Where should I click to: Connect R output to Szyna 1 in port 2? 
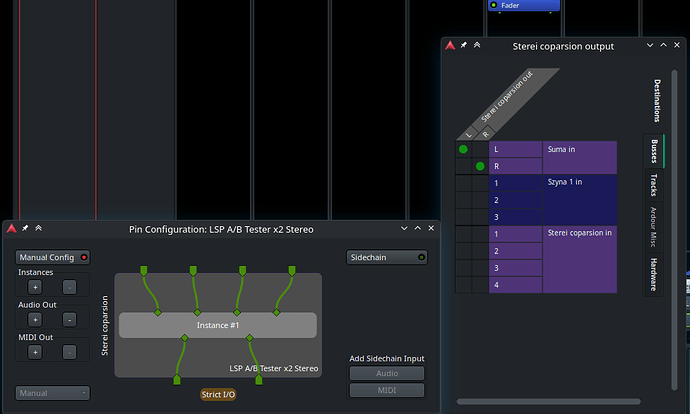coord(480,200)
